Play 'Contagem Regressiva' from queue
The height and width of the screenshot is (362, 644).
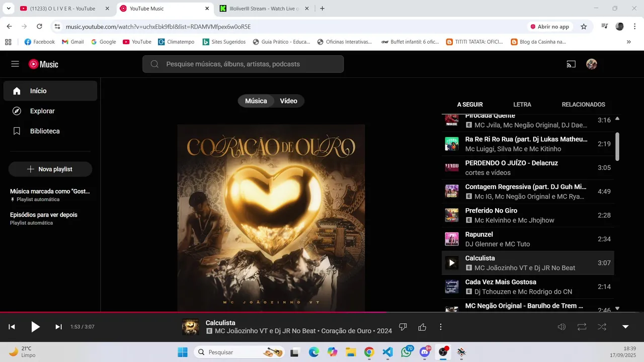528,192
